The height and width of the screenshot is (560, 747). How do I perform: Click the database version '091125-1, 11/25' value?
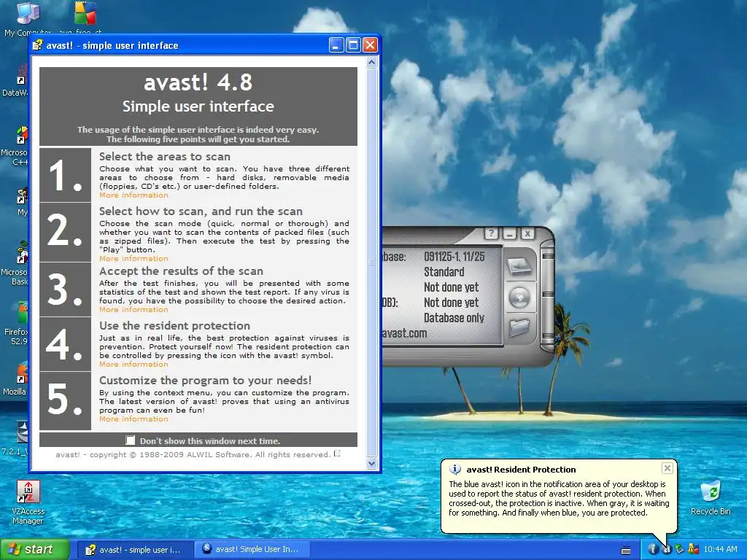pos(454,257)
